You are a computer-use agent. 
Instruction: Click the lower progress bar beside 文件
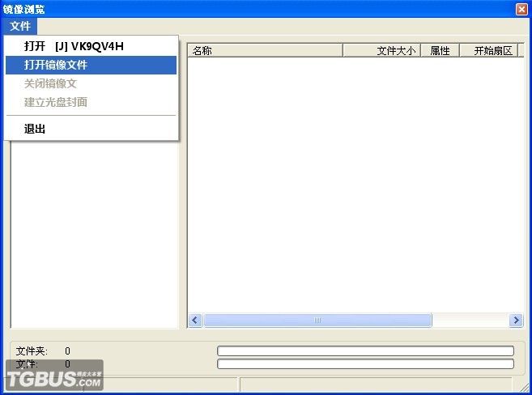[x=365, y=364]
